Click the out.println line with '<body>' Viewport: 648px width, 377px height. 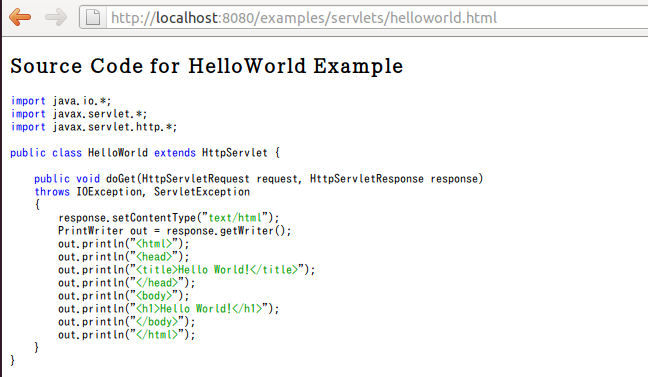(x=124, y=296)
